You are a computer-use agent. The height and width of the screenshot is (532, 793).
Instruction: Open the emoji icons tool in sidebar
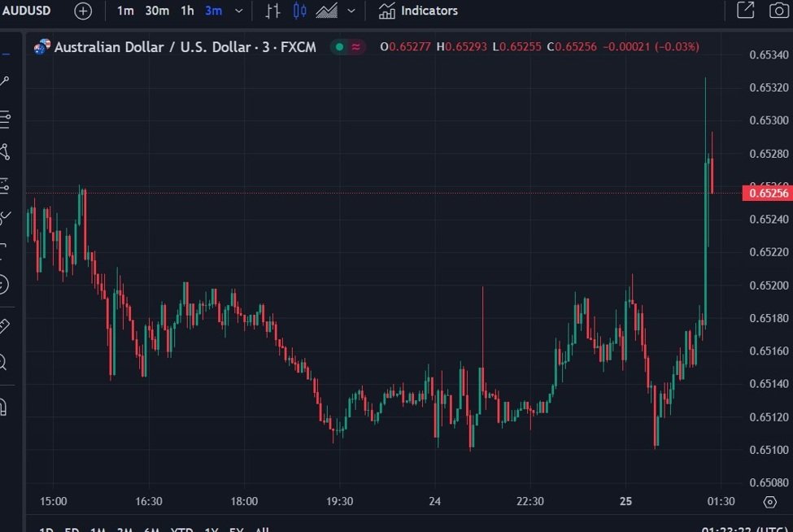pos(4,284)
